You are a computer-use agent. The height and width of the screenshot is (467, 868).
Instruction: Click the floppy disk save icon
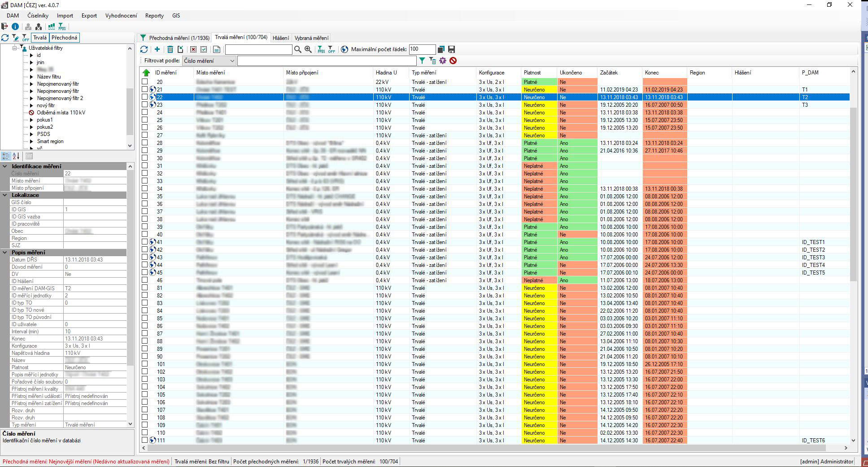point(451,49)
